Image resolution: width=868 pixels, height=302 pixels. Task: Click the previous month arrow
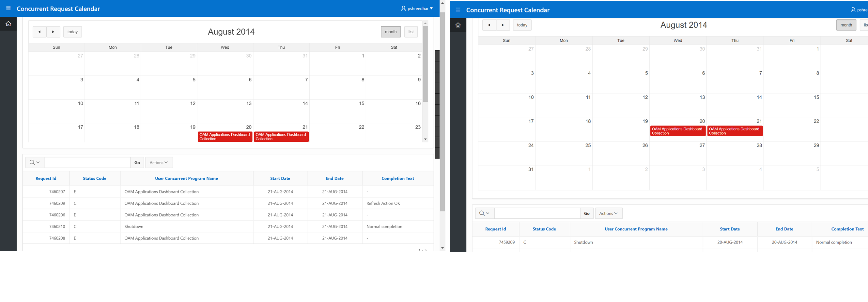point(39,32)
